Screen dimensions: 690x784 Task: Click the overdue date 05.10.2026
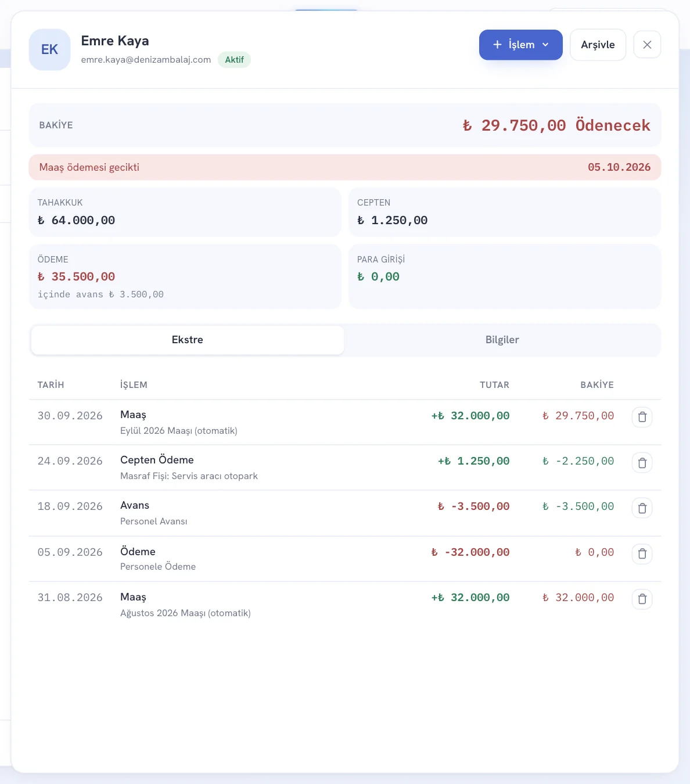tap(619, 167)
